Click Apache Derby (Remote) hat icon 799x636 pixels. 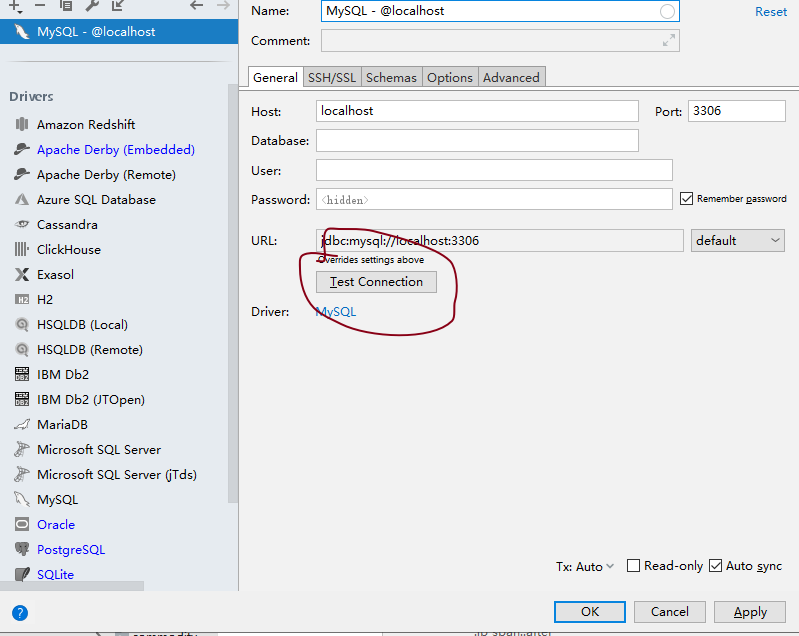click(22, 174)
